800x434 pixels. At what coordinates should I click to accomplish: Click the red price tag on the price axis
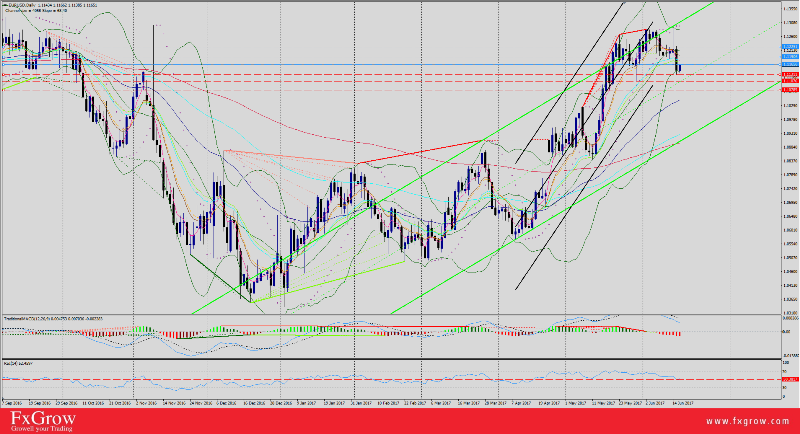tap(789, 75)
